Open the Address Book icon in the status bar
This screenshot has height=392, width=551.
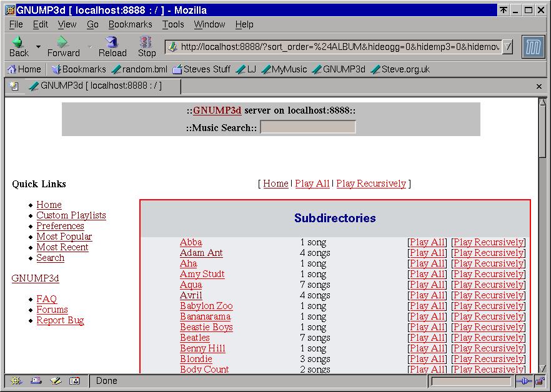(74, 381)
